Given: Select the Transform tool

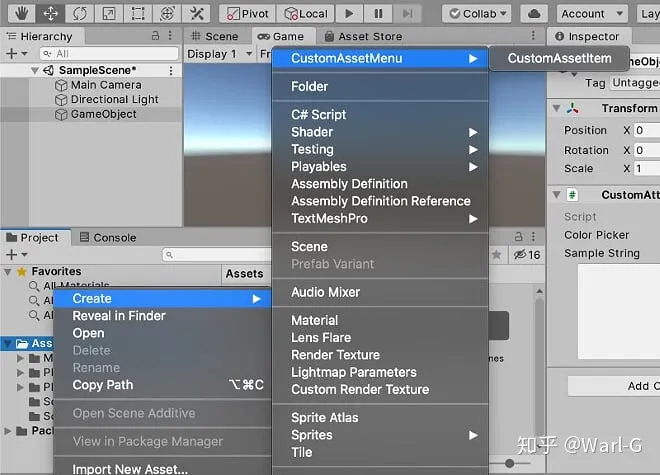Looking at the screenshot, I should point(167,13).
